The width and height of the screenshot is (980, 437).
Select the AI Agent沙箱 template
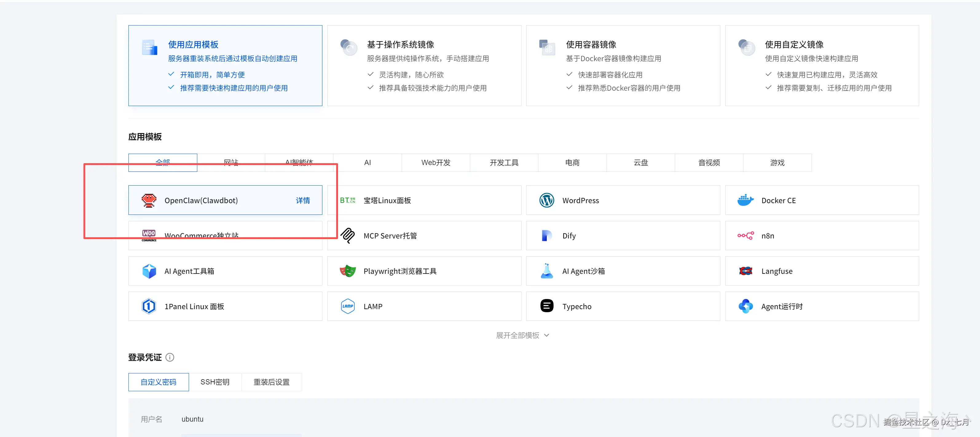tap(623, 271)
